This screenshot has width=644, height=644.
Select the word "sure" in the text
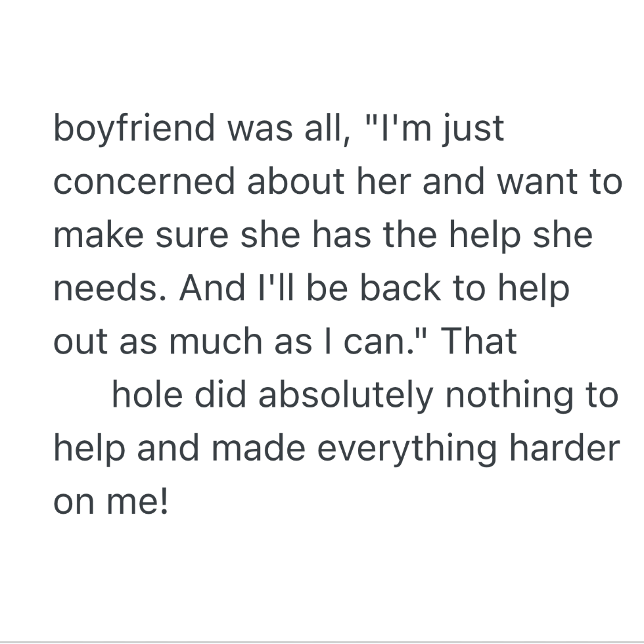coord(192,237)
